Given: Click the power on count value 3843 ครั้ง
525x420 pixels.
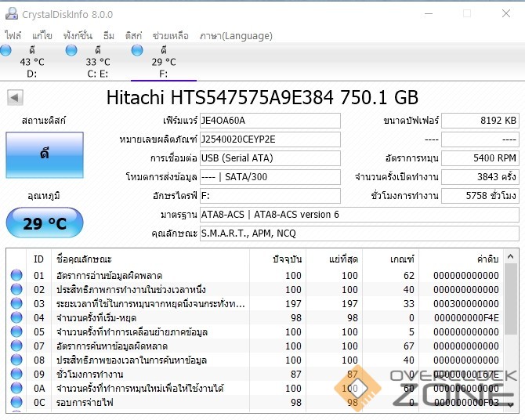Looking at the screenshot, I should pyautogui.click(x=480, y=177).
